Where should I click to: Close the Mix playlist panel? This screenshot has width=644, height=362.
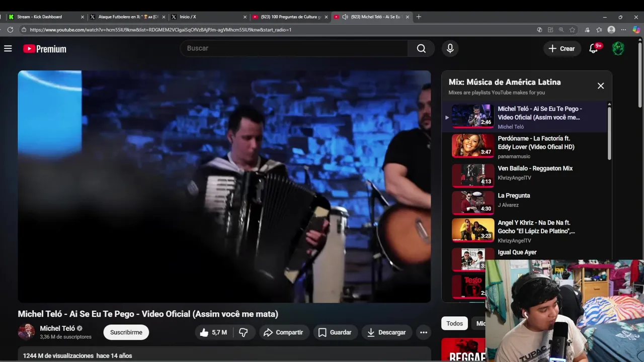tap(601, 86)
